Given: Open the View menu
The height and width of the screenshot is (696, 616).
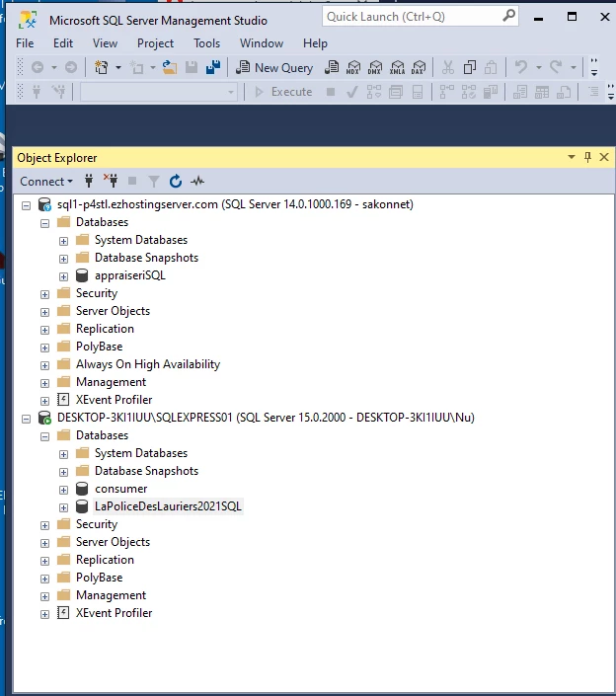Looking at the screenshot, I should click(x=106, y=43).
